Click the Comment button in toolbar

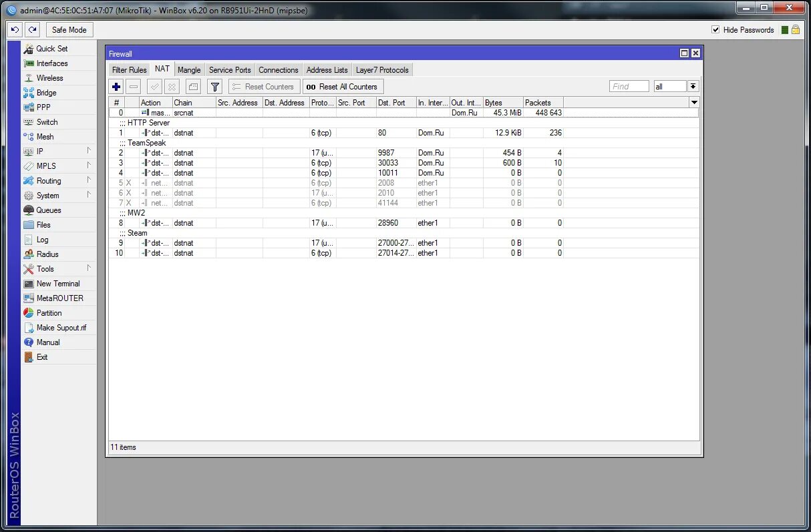pos(193,87)
